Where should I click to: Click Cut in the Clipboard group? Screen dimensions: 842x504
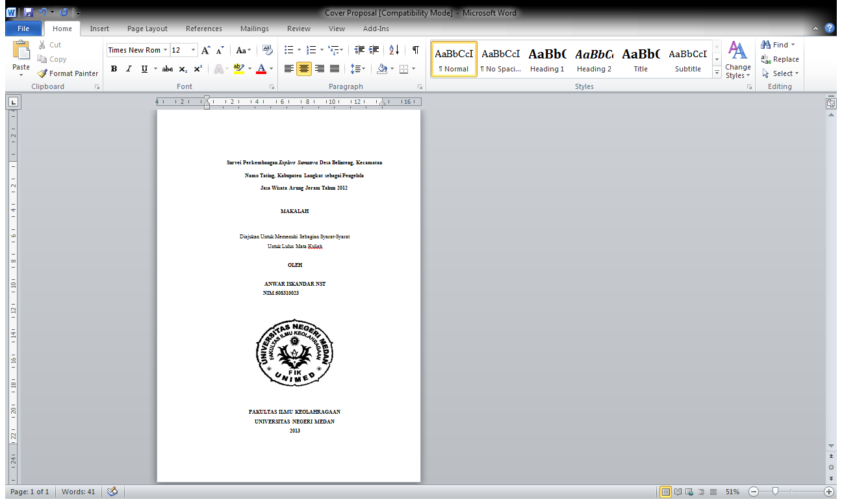pyautogui.click(x=49, y=45)
